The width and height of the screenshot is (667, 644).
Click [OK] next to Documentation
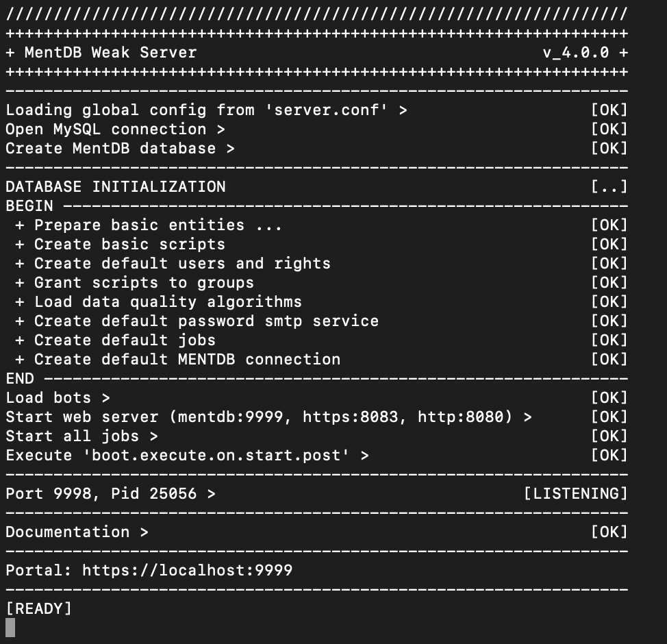(609, 532)
